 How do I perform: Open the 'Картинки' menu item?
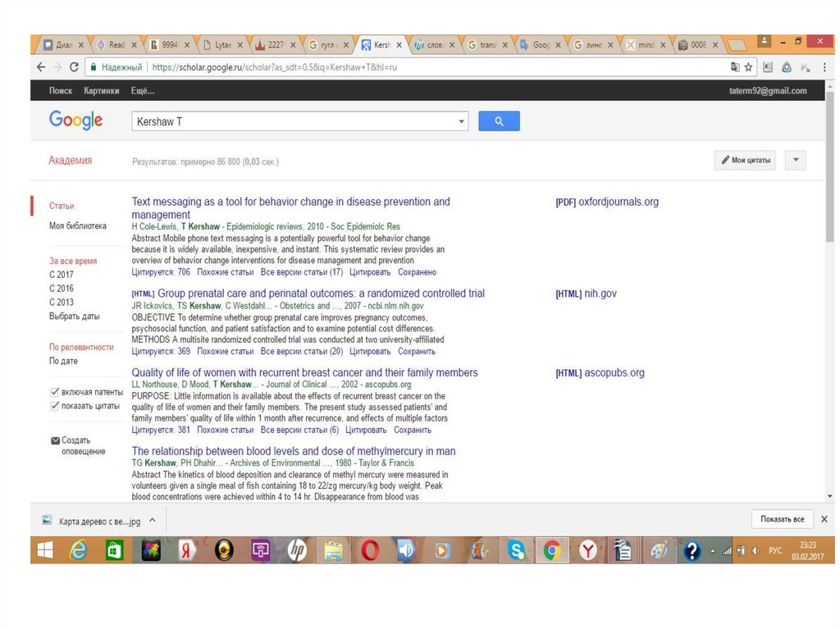[101, 91]
